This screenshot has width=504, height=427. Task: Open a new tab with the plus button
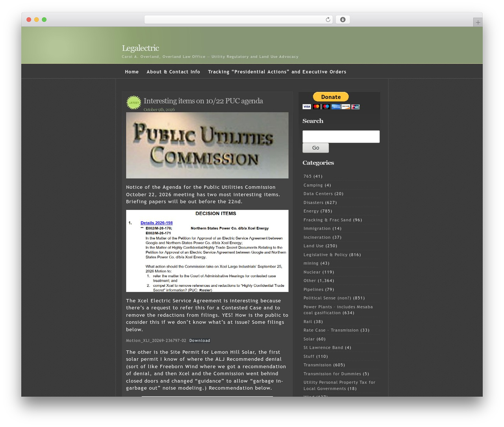click(x=478, y=22)
